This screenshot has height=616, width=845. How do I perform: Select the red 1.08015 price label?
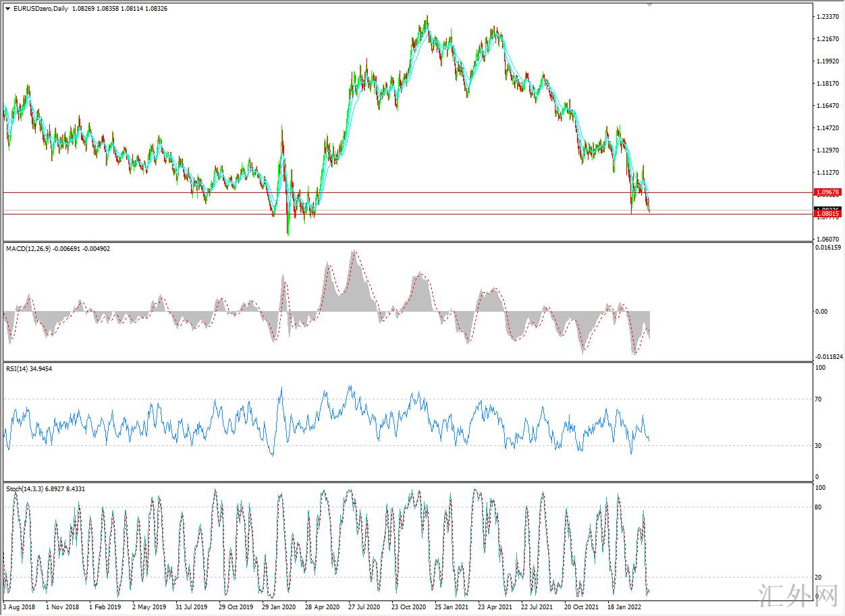(x=827, y=214)
